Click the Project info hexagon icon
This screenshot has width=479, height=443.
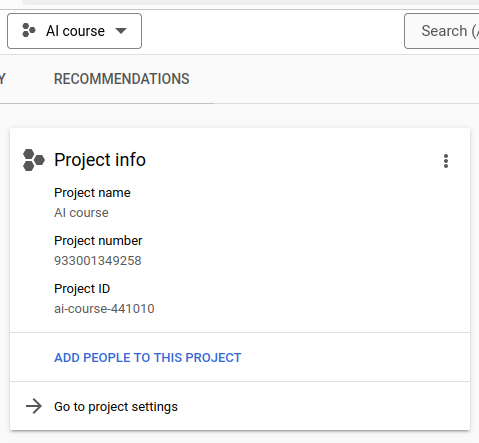[34, 160]
